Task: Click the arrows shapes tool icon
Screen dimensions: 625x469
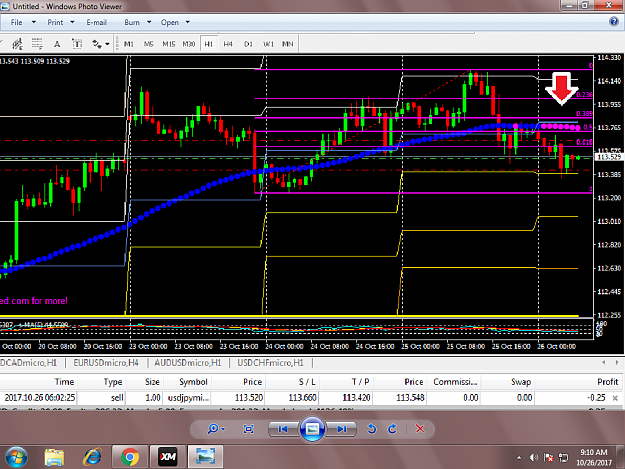Action: 97,44
